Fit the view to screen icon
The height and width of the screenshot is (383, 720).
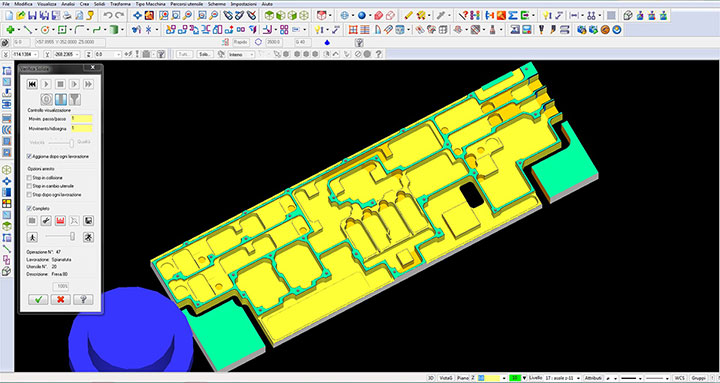(137, 15)
